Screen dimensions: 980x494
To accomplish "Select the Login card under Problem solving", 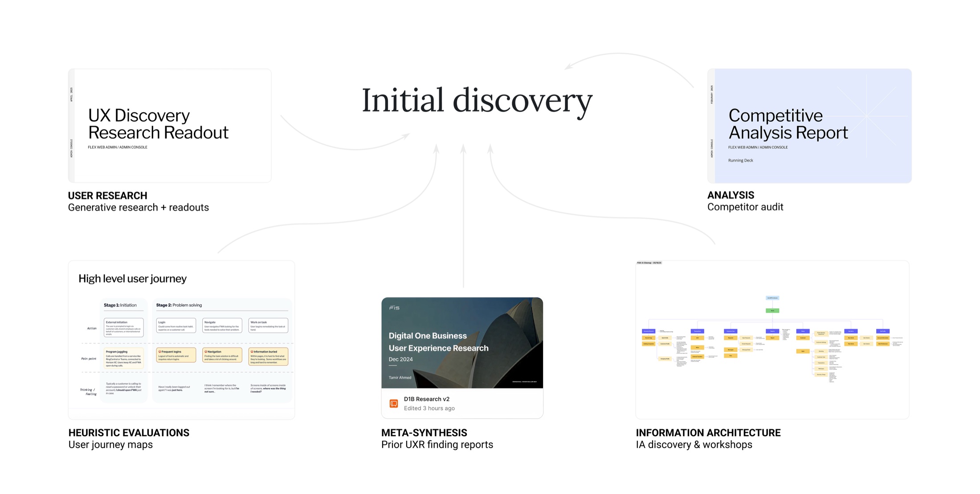I will coord(176,325).
